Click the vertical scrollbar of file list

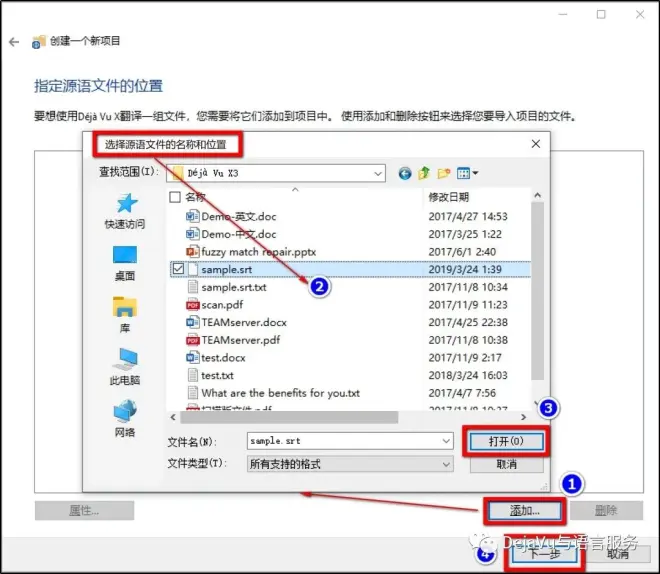pos(538,290)
